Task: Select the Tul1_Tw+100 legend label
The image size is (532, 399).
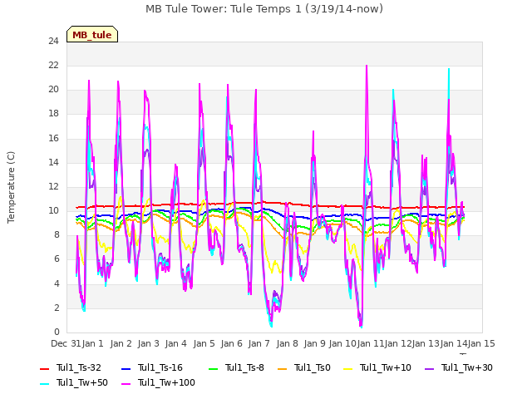Action: click(x=166, y=382)
